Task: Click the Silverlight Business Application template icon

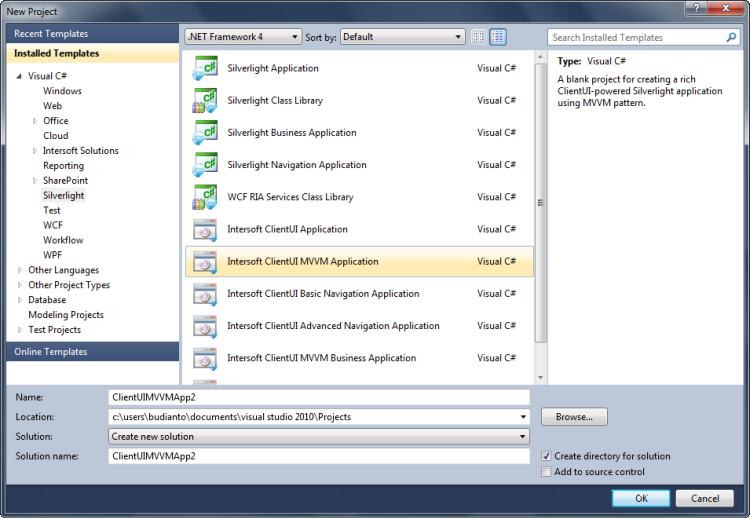Action: pyautogui.click(x=205, y=132)
